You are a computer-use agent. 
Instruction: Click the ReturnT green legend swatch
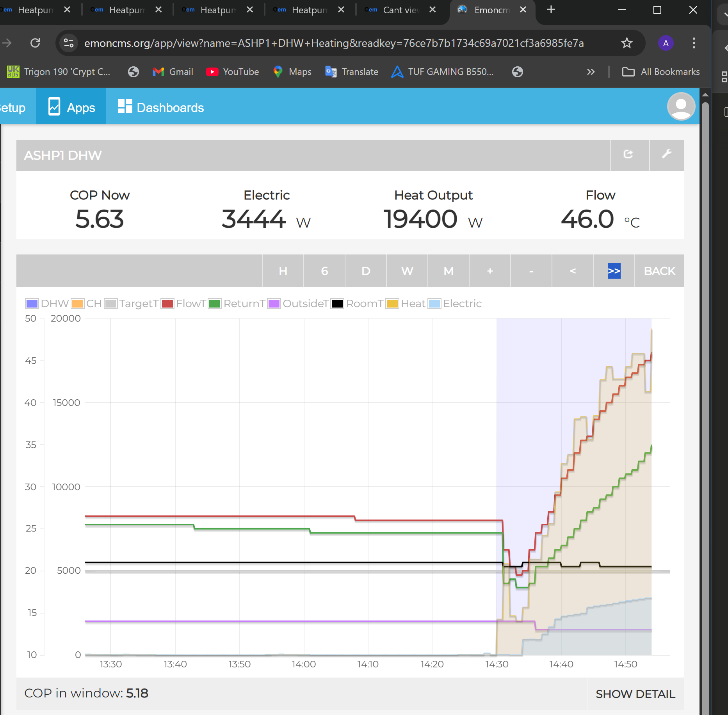[x=215, y=304]
